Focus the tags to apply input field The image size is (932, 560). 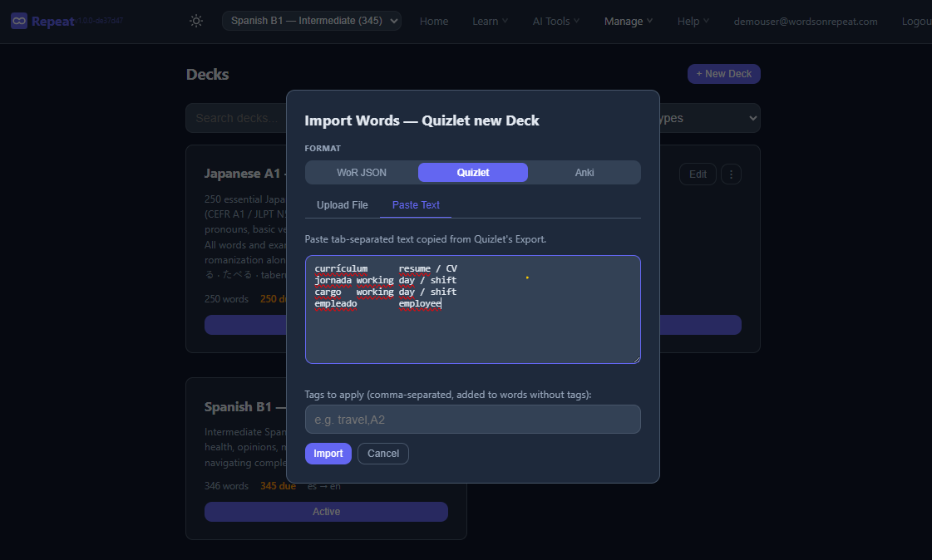tap(472, 420)
